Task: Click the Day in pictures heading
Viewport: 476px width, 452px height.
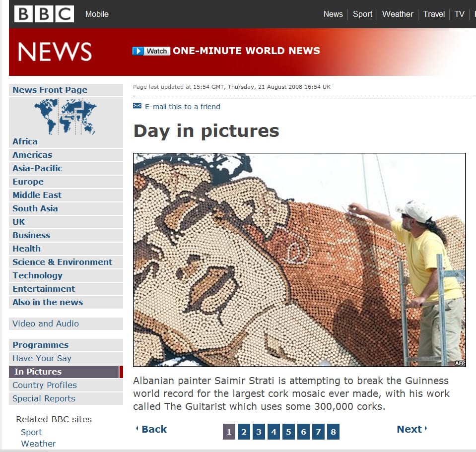Action: pos(206,131)
